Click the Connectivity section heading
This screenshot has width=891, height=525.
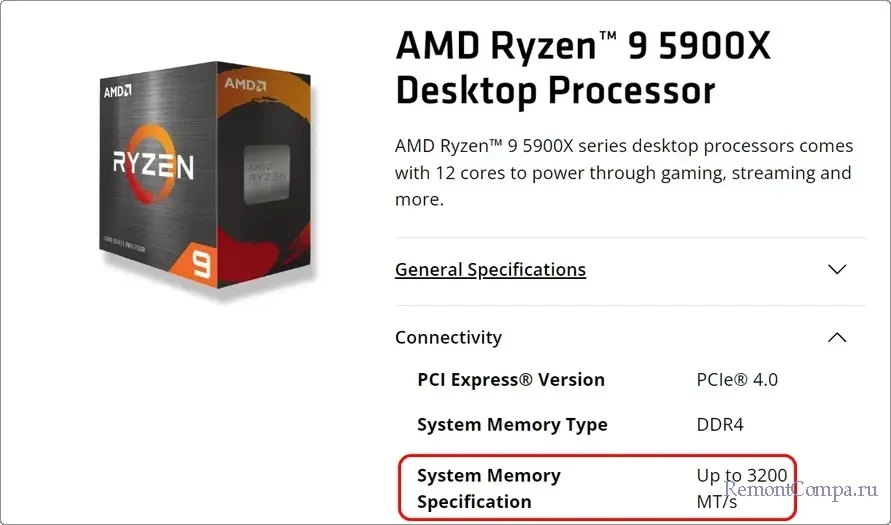[x=448, y=338]
